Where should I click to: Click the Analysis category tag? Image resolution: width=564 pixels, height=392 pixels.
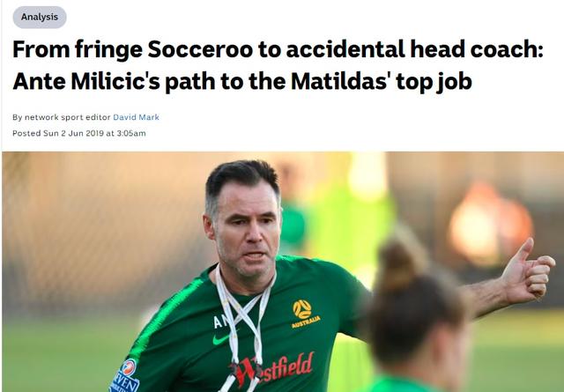[x=40, y=17]
